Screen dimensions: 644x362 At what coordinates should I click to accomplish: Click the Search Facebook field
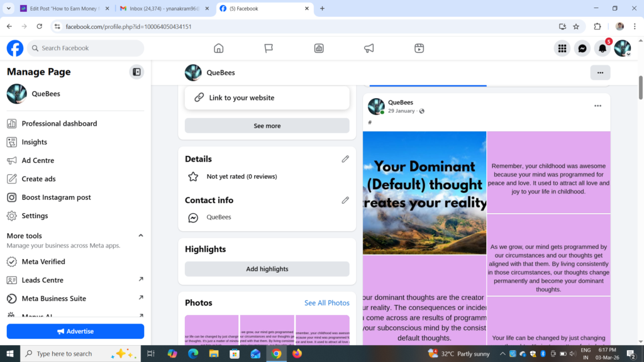(85, 48)
